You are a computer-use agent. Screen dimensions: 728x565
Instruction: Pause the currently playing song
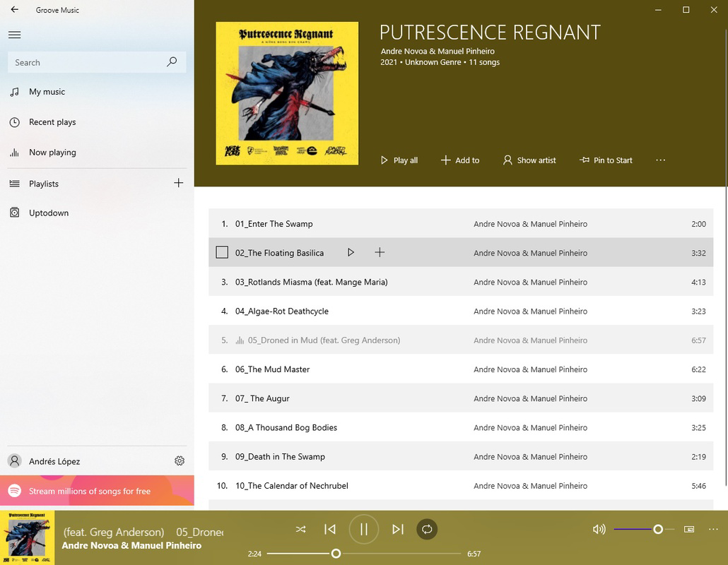[363, 529]
